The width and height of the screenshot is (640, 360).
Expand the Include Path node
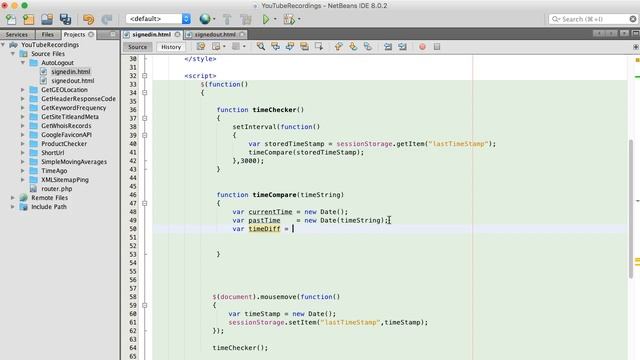pos(13,207)
